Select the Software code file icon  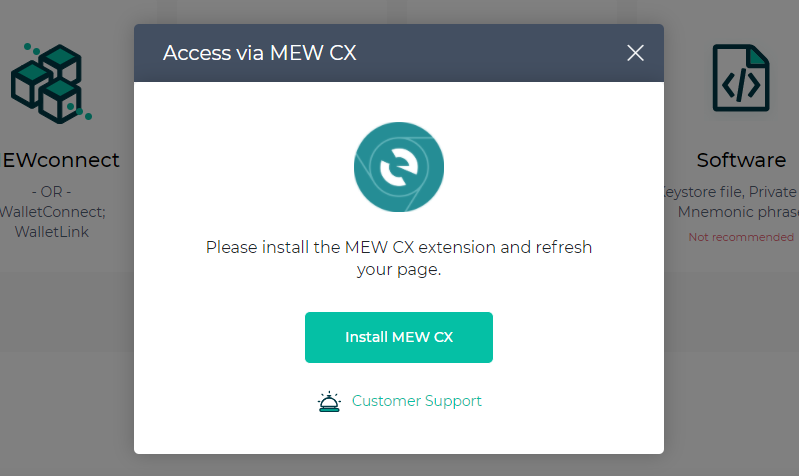pos(741,77)
